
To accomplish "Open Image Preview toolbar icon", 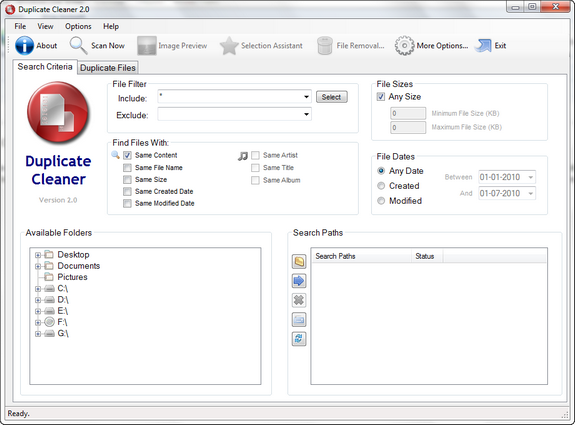I will [x=147, y=46].
